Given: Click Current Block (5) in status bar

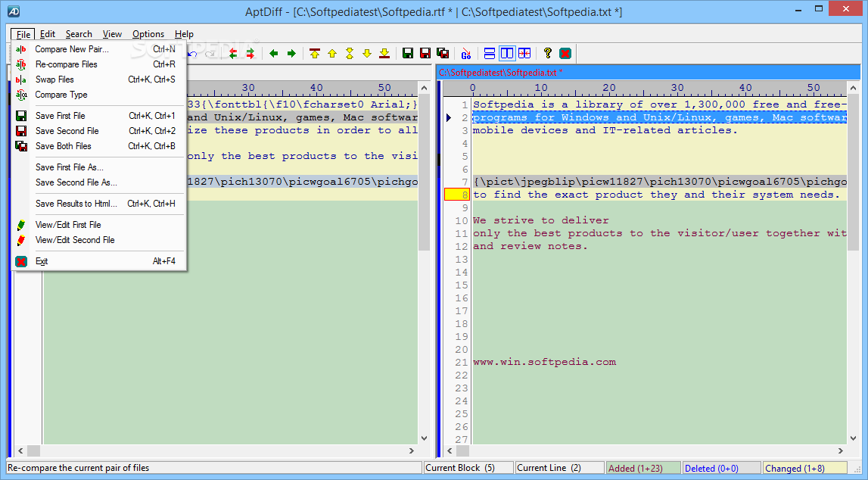Looking at the screenshot, I should 468,469.
